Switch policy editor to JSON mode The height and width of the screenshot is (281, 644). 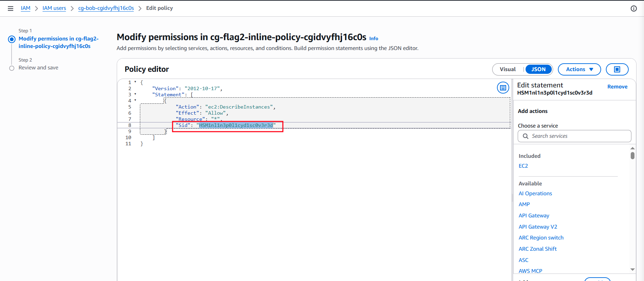(538, 69)
